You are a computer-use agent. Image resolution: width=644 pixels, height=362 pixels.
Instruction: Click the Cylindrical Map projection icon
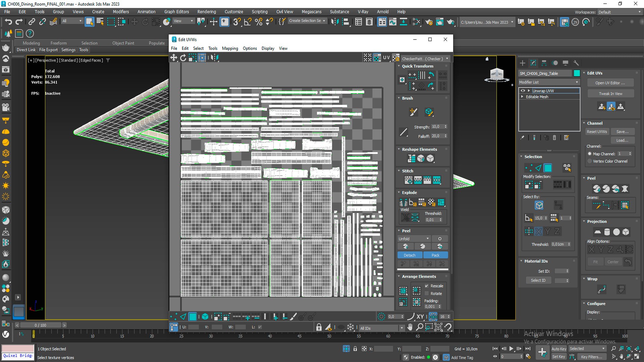[607, 232]
